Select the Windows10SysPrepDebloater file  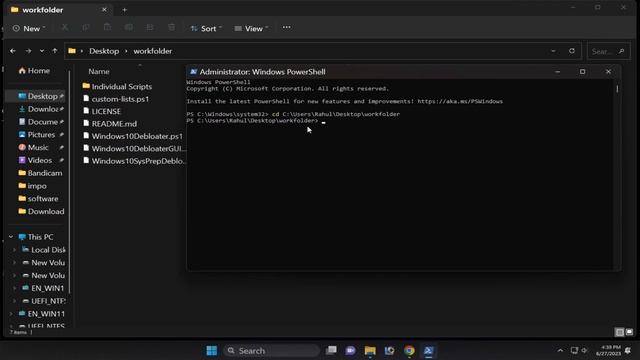pyautogui.click(x=134, y=161)
